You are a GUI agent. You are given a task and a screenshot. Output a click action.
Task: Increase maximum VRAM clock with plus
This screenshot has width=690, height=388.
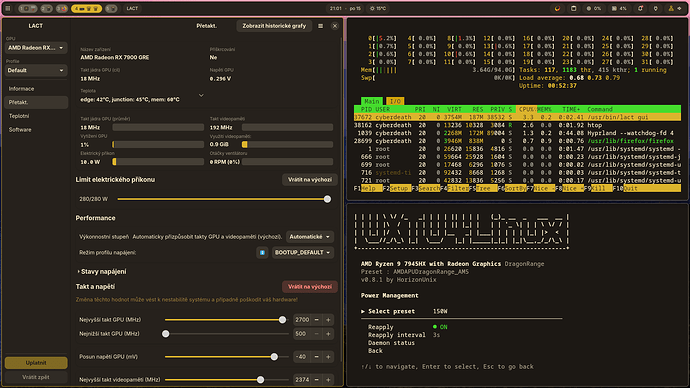328,379
